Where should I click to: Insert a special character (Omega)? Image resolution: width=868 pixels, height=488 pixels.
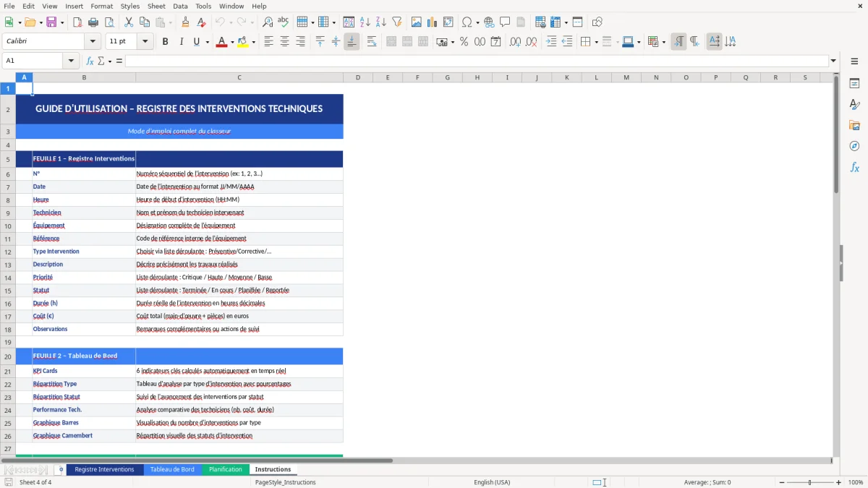coord(467,22)
